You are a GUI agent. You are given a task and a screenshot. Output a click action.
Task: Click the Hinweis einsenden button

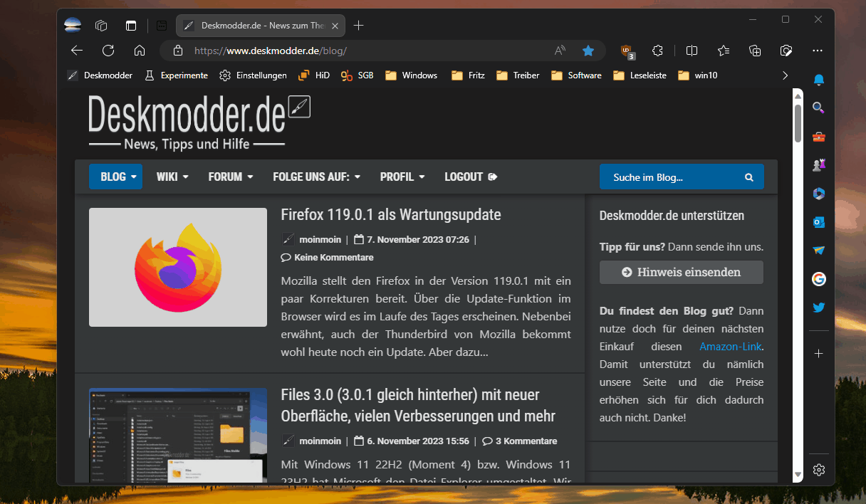[682, 272]
